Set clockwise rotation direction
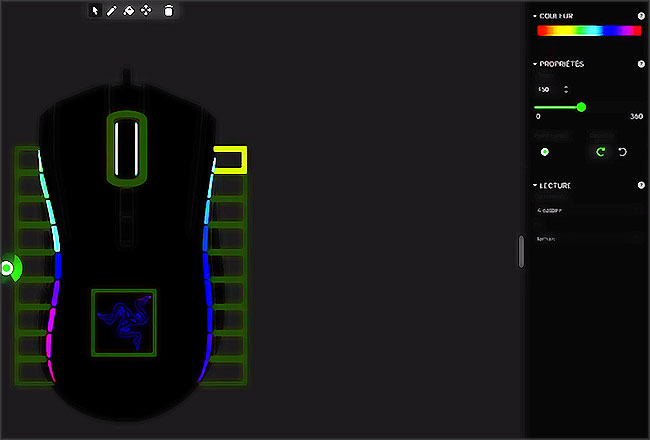This screenshot has height=440, width=650. pos(600,152)
